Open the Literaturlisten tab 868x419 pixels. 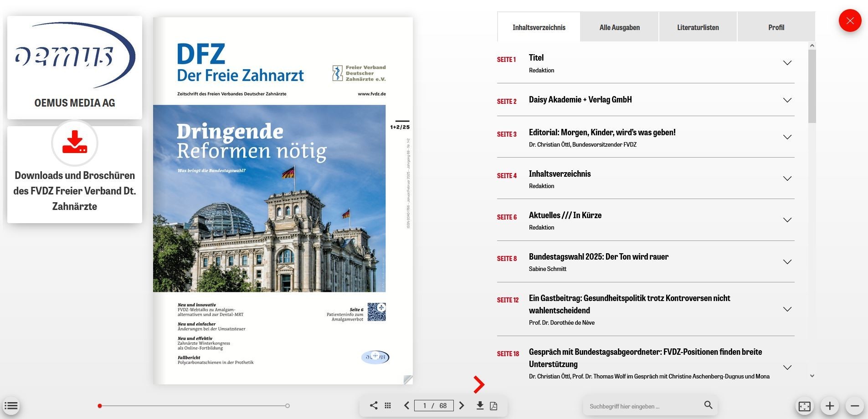(698, 27)
